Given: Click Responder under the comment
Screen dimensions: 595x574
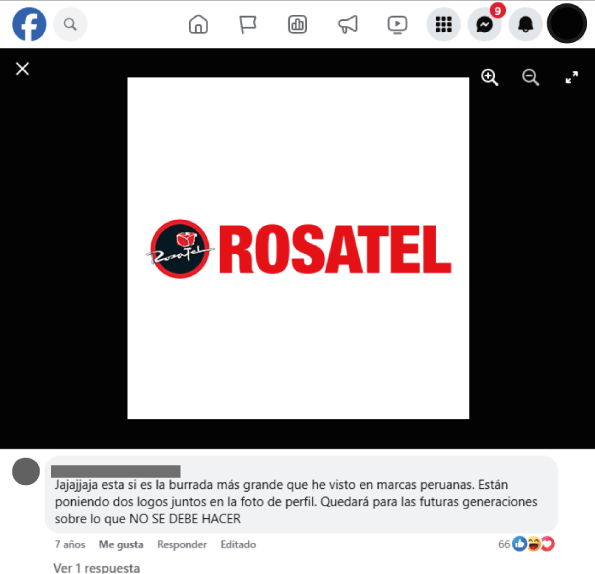Looking at the screenshot, I should point(182,544).
